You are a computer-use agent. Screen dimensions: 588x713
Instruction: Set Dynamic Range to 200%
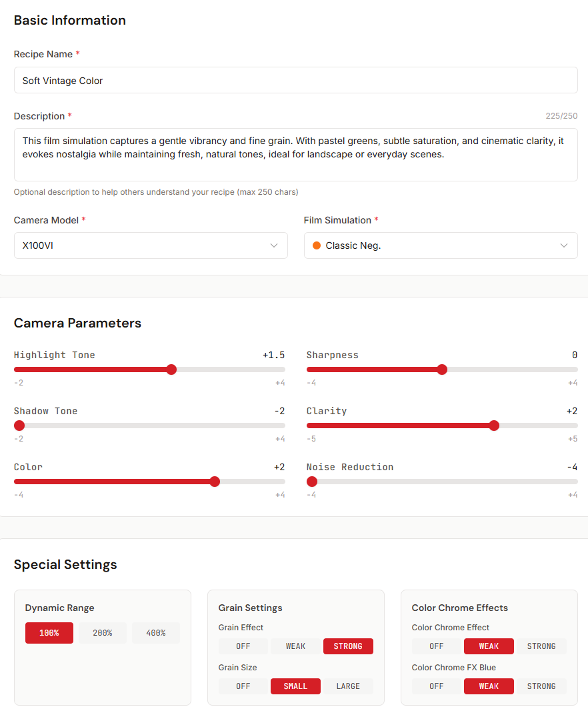(x=102, y=632)
